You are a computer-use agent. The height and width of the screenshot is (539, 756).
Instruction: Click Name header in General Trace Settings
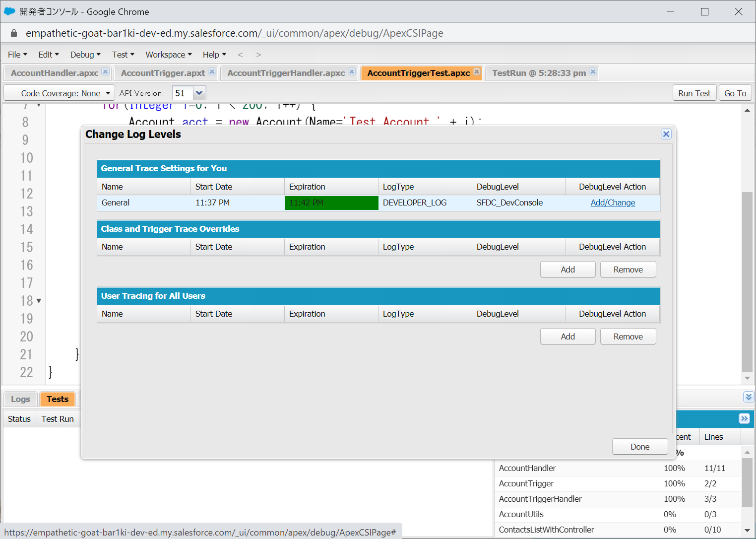coord(144,187)
